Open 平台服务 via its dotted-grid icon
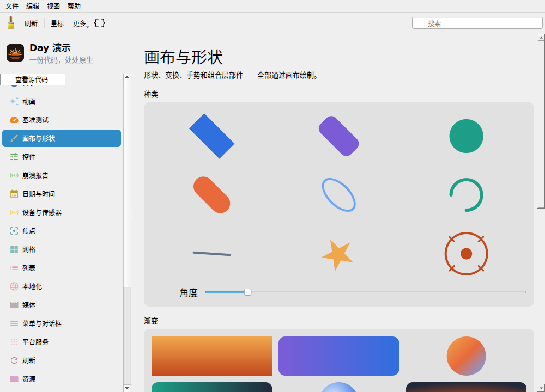This screenshot has height=392, width=545. pyautogui.click(x=14, y=342)
